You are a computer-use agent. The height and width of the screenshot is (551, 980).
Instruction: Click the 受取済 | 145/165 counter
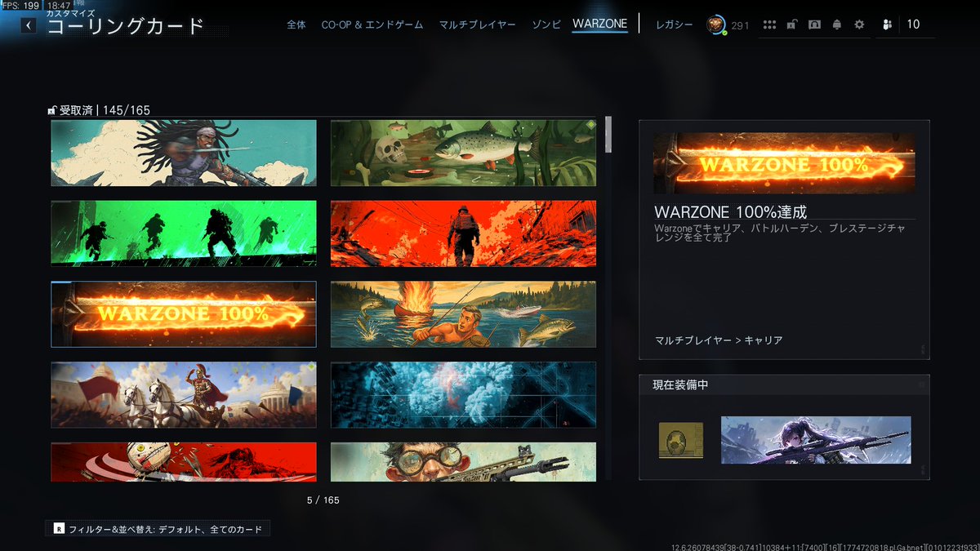pos(105,110)
